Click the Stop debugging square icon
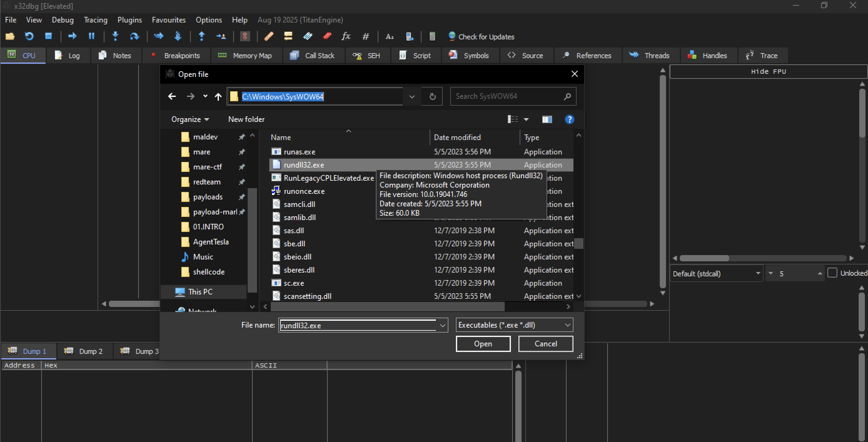This screenshot has width=868, height=442. coord(48,36)
